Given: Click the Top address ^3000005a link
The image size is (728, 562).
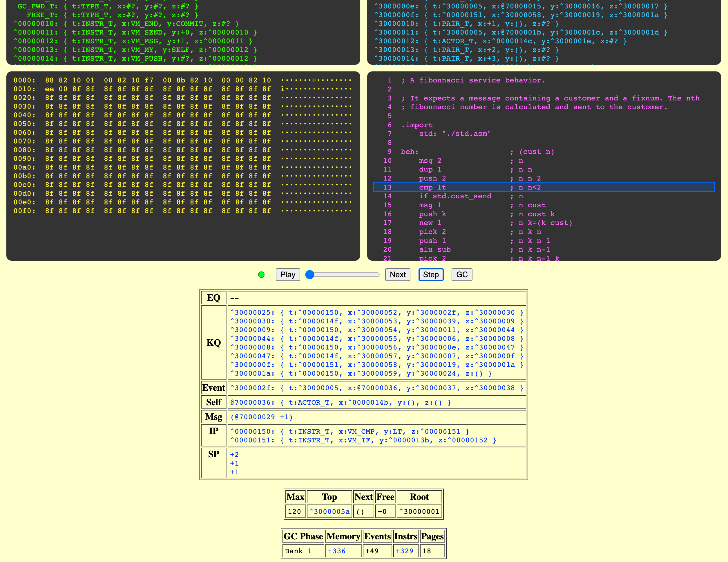Looking at the screenshot, I should tap(329, 511).
